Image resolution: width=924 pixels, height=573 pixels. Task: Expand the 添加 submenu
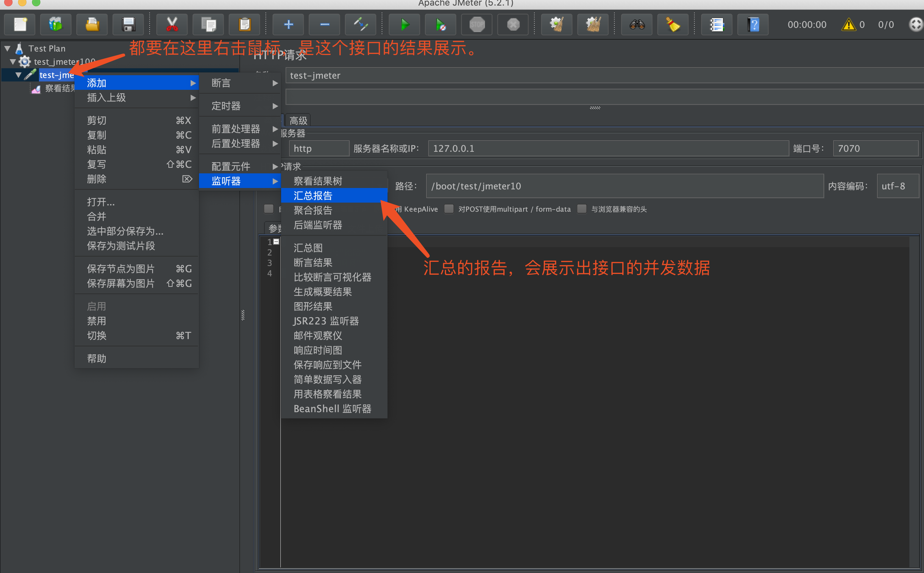click(x=137, y=83)
